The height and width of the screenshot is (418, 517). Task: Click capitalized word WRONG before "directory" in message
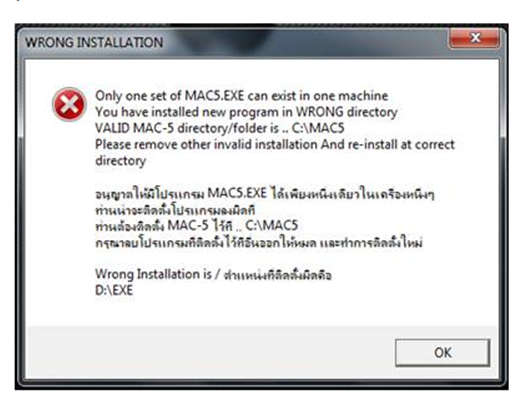pos(320,112)
